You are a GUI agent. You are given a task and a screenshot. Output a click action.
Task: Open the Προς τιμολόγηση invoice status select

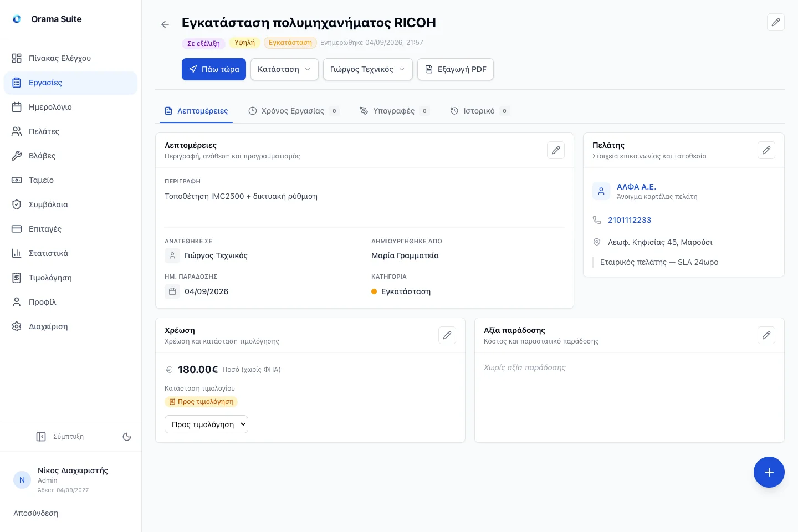point(206,424)
